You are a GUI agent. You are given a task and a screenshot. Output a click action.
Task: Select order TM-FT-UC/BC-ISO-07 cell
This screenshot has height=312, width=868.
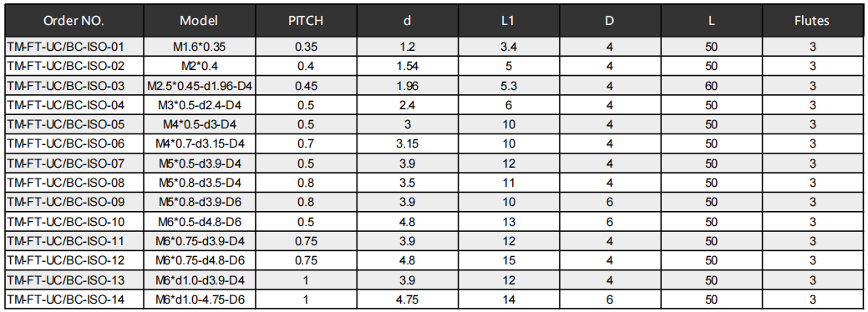(x=74, y=164)
